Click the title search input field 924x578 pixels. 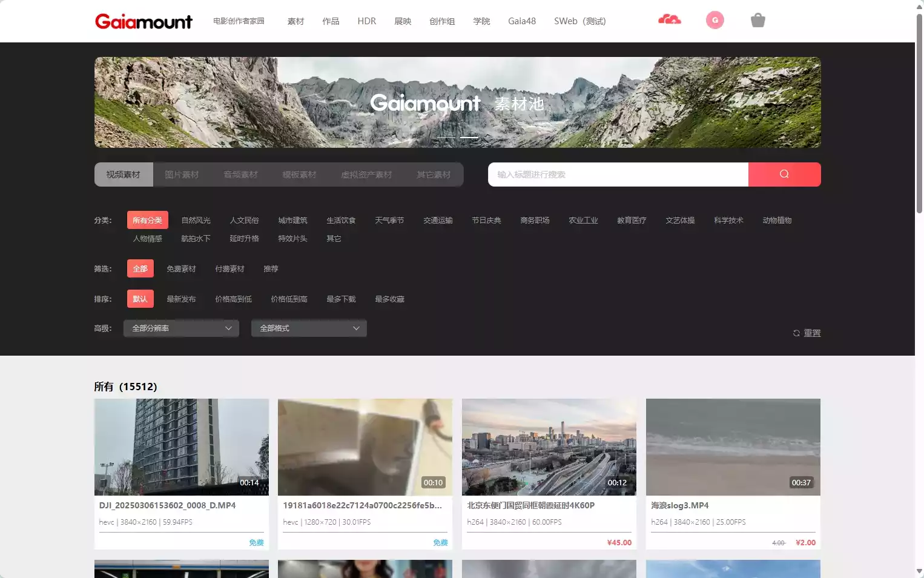pos(618,174)
